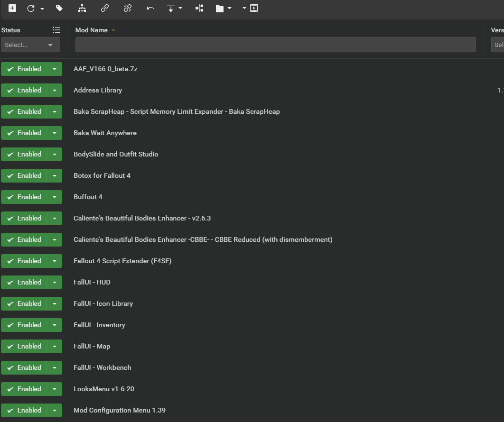
Task: Select the FallUI - HUD mod name
Action: tap(92, 282)
